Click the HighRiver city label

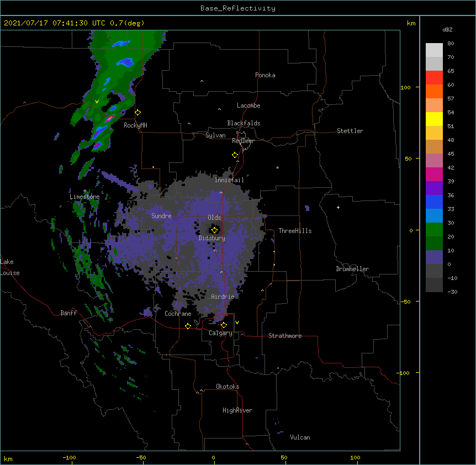237,410
